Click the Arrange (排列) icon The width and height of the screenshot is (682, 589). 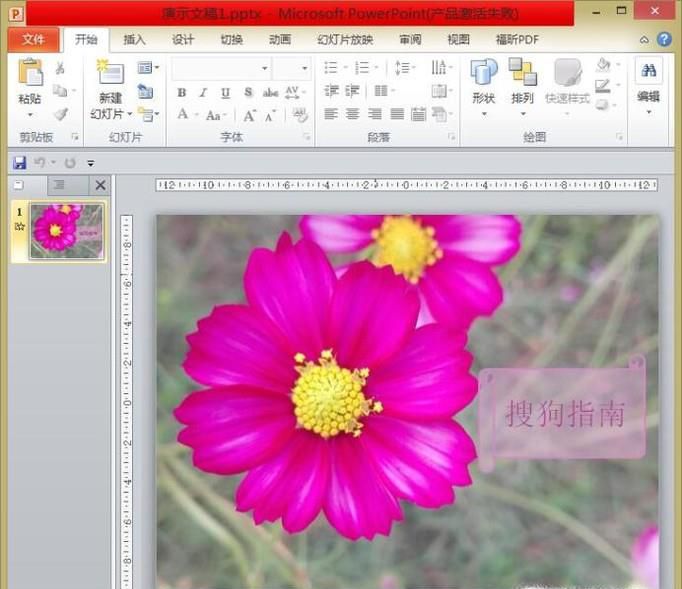click(x=522, y=74)
